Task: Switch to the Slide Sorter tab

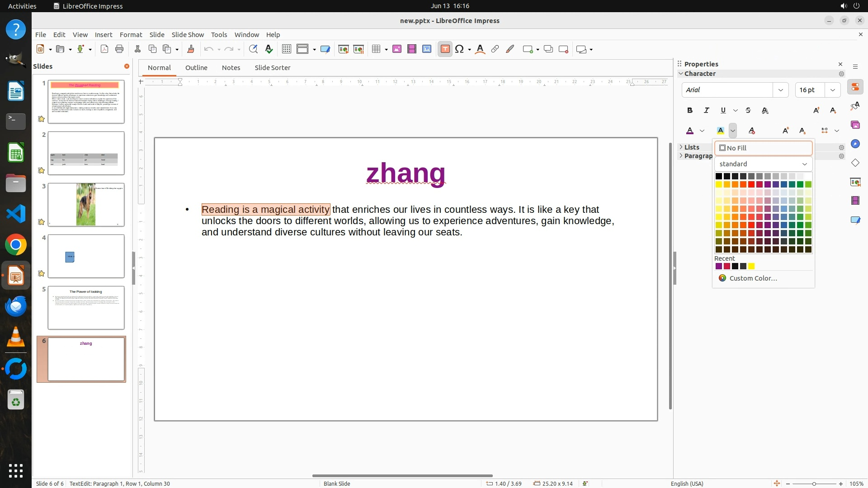Action: 272,68
